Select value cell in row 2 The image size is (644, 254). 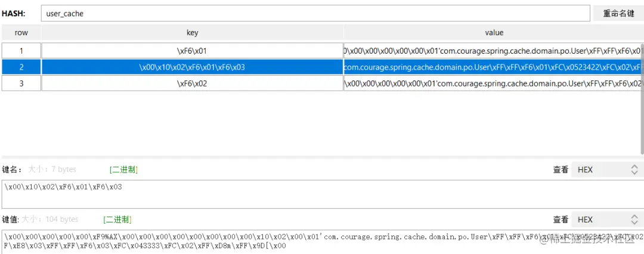494,67
